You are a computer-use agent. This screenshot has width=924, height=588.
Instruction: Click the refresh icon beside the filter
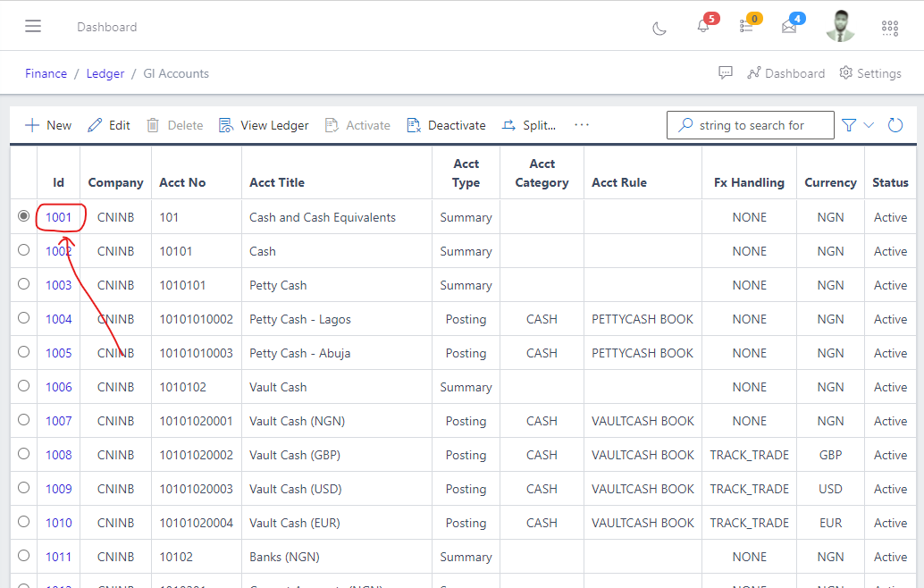coord(895,125)
